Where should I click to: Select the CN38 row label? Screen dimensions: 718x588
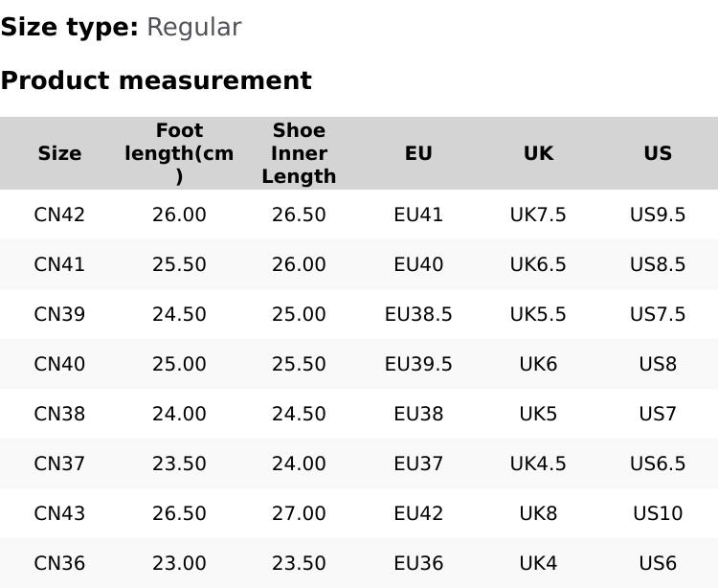click(59, 414)
